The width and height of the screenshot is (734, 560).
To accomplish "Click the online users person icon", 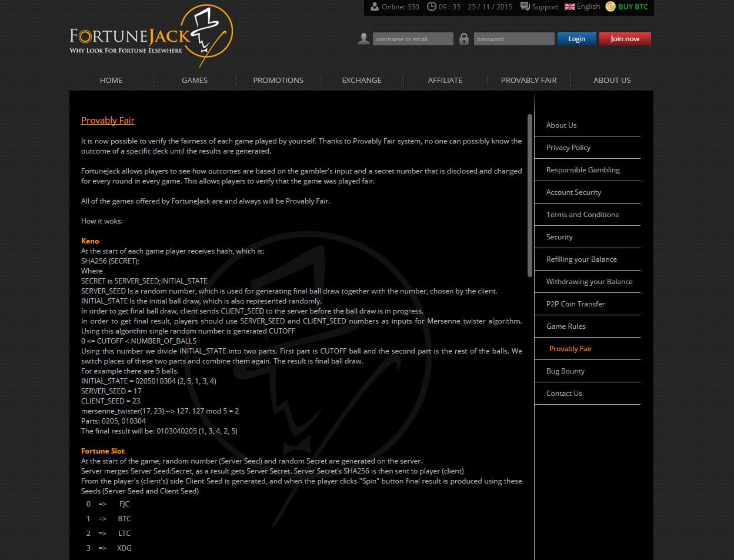I will 375,7.
